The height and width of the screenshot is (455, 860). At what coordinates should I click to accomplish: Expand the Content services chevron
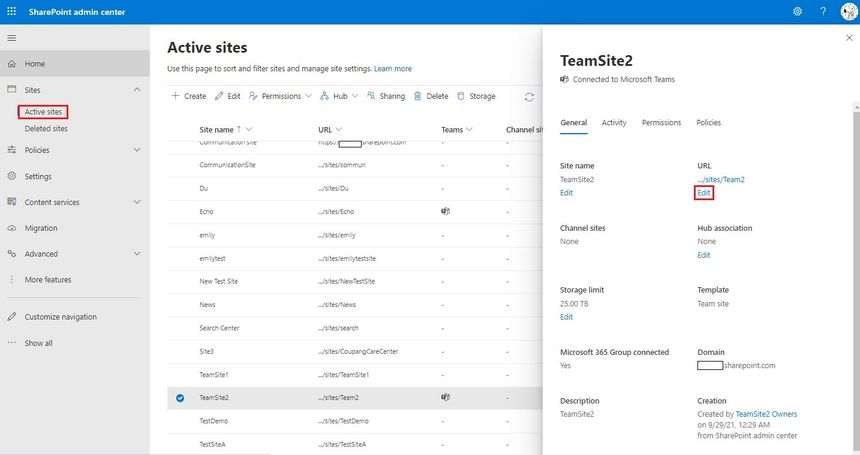(x=137, y=202)
